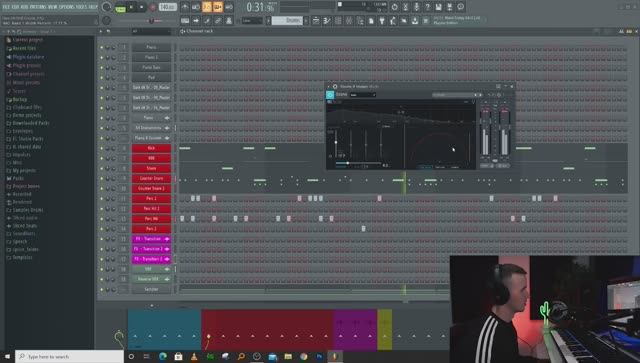Click the download arrow toolbar icon
Viewport: 640px width, 363px height.
pyautogui.click(x=415, y=20)
